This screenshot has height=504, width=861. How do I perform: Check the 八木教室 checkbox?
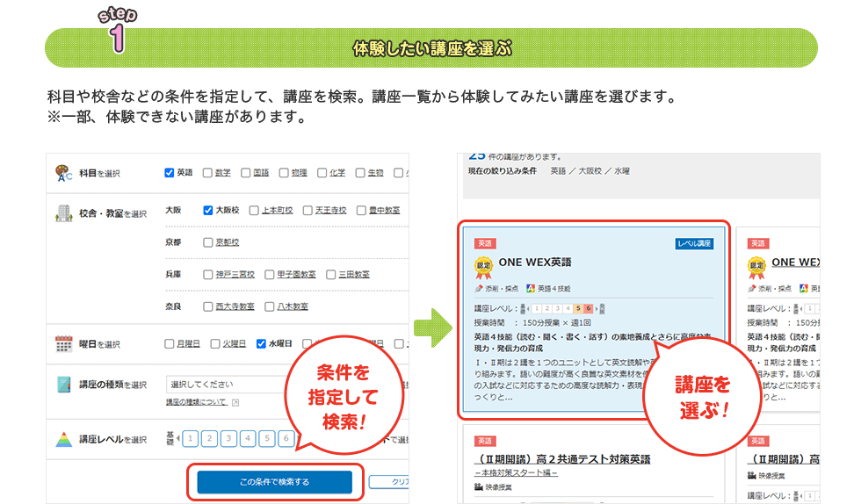(269, 306)
